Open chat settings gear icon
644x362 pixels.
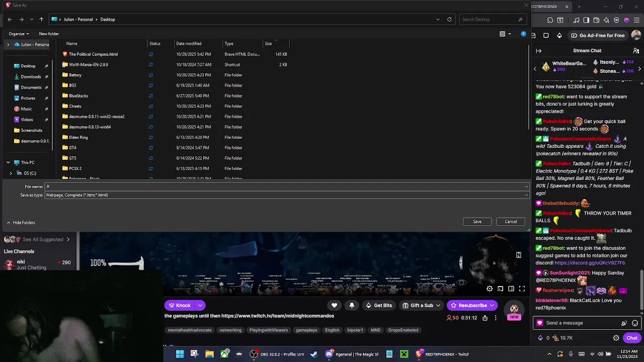pyautogui.click(x=616, y=338)
